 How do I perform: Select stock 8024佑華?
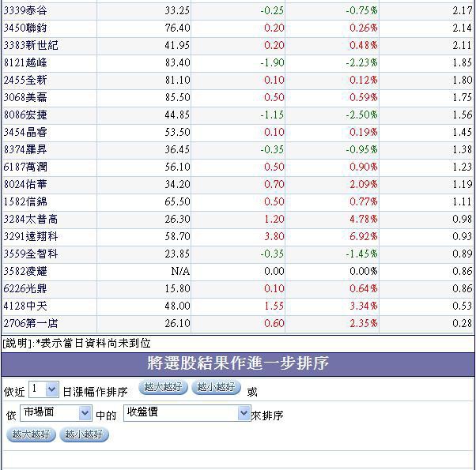[25, 184]
